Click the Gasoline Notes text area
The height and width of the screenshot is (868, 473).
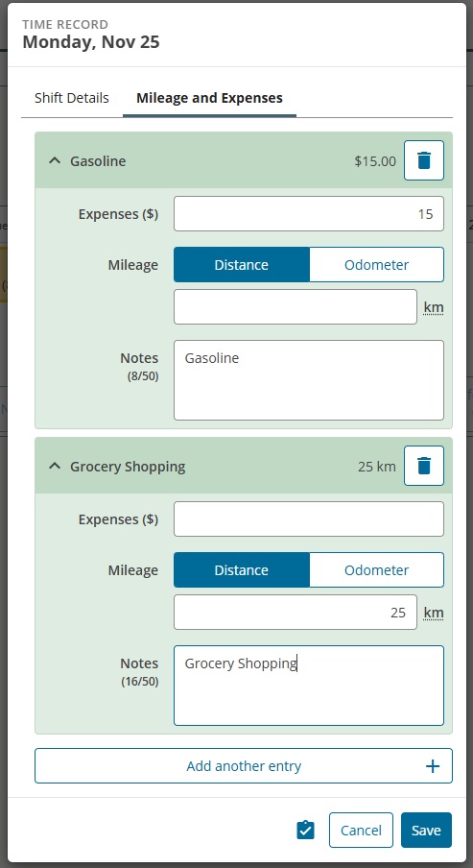[309, 380]
